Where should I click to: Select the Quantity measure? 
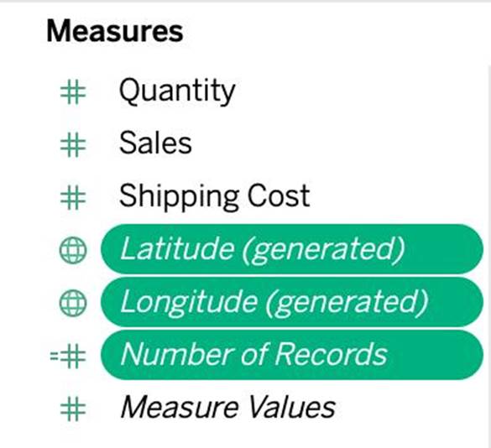(x=177, y=91)
